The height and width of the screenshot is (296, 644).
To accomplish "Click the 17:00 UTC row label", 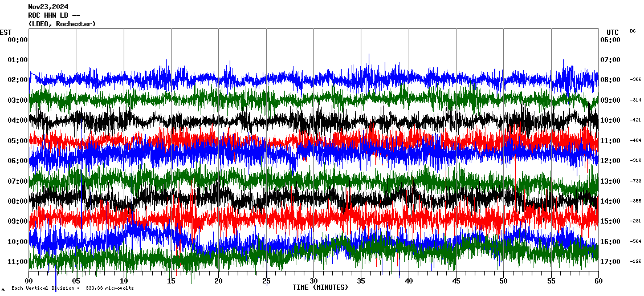I will click(x=610, y=262).
